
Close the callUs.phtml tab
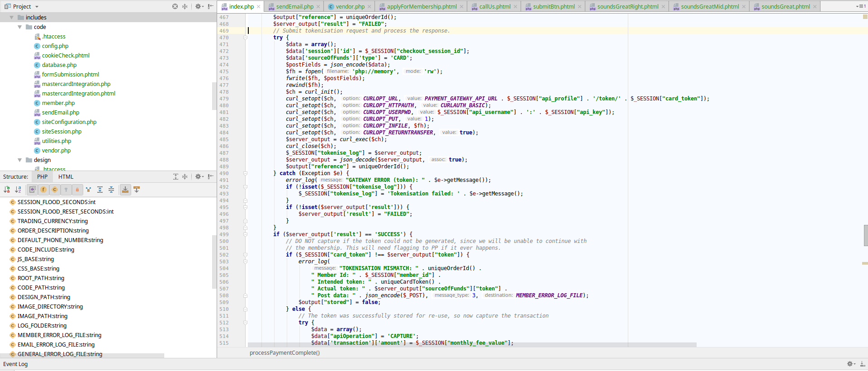click(x=515, y=7)
